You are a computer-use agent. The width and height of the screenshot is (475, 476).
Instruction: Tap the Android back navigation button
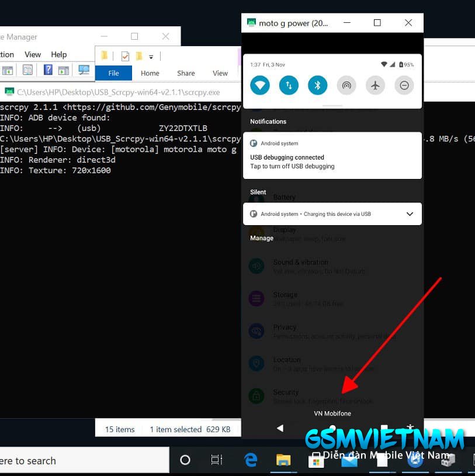tap(280, 428)
